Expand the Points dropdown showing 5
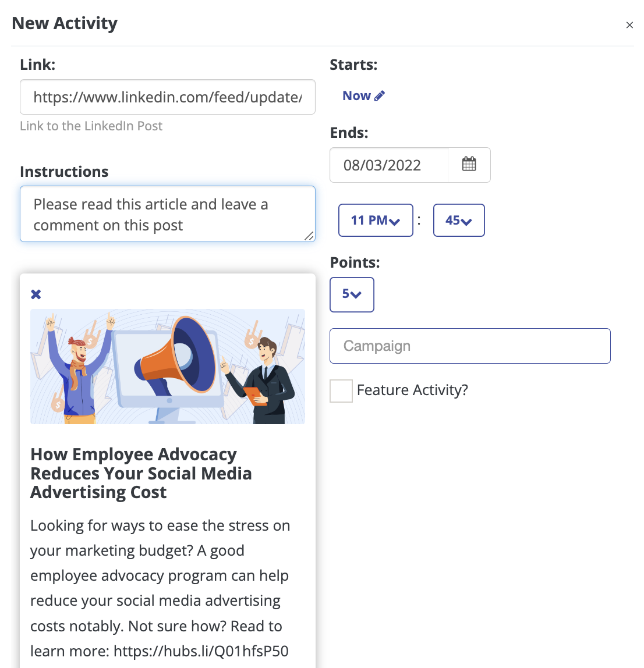Image resolution: width=644 pixels, height=668 pixels. (x=352, y=295)
